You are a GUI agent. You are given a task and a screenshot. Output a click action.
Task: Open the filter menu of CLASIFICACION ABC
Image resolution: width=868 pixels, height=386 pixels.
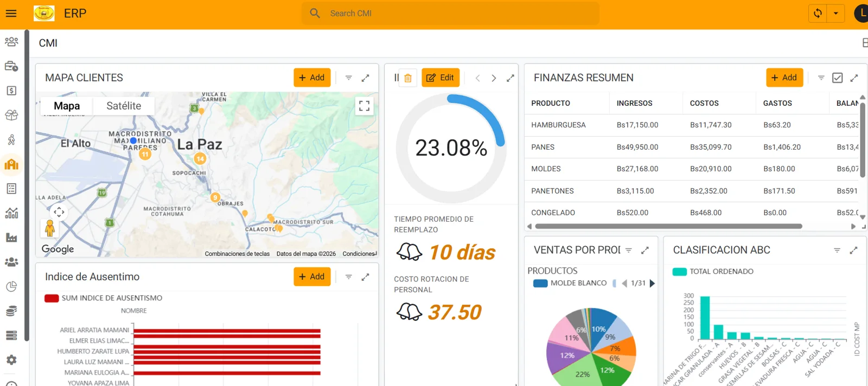click(837, 250)
